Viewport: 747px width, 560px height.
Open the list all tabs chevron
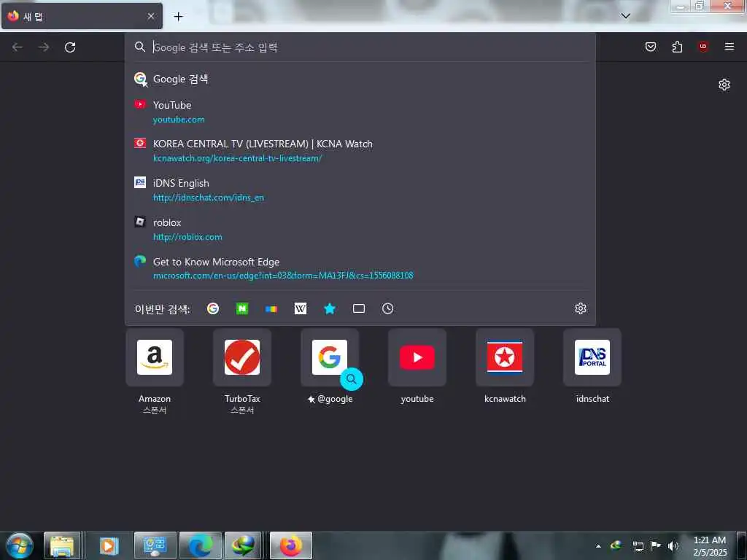[x=625, y=16]
